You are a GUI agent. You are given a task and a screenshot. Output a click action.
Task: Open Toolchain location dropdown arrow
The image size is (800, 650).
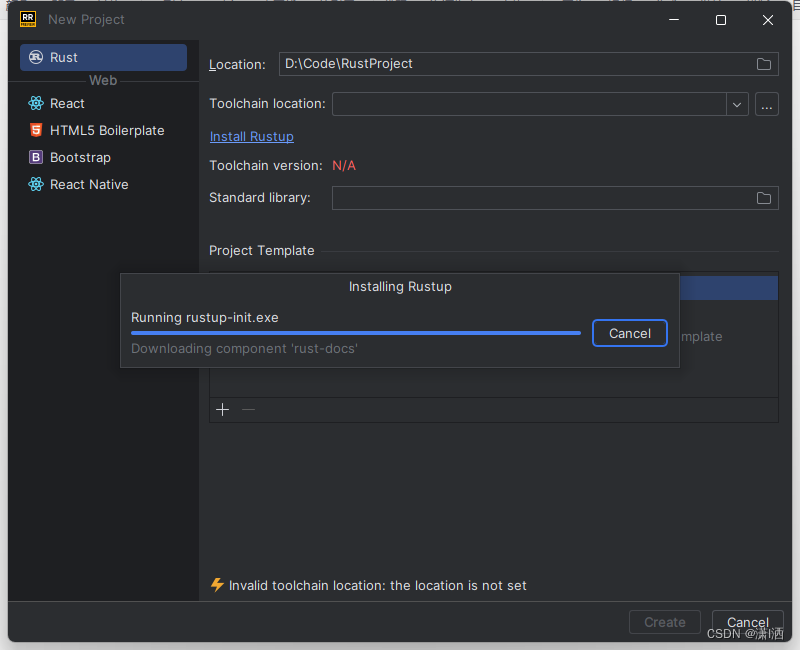coord(737,105)
